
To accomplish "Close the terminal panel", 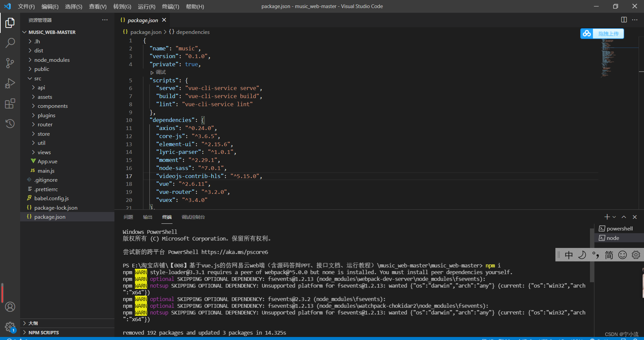I will [x=635, y=217].
